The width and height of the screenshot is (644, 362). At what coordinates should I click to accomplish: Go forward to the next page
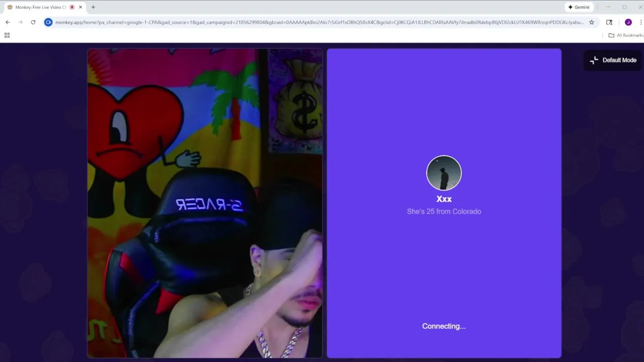click(20, 22)
